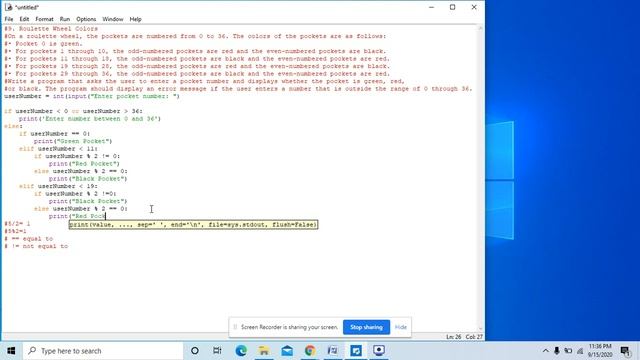Launch Microsoft Edge from taskbar
Screen dimensions: 640x360
coord(241,351)
